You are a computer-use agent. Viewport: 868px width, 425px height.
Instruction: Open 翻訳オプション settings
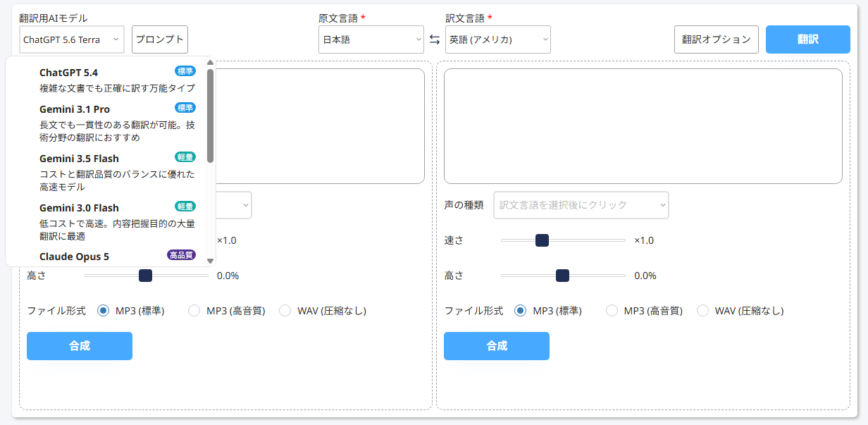click(717, 39)
